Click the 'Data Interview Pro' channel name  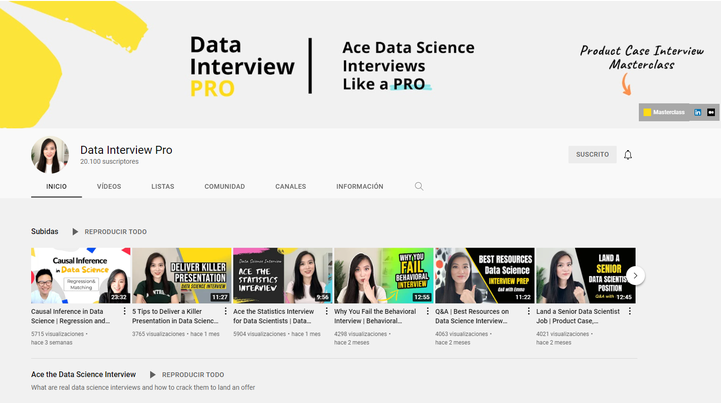[x=126, y=150]
